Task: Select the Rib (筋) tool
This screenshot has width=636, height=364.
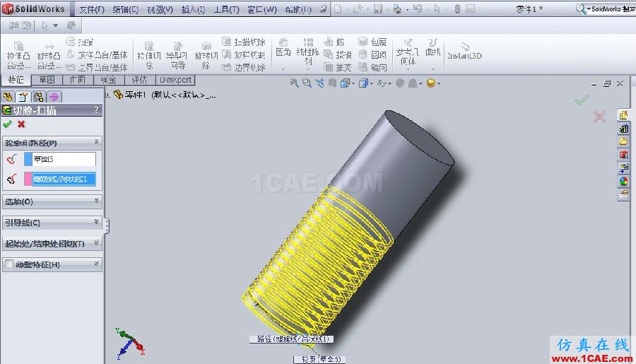Action: pos(334,42)
